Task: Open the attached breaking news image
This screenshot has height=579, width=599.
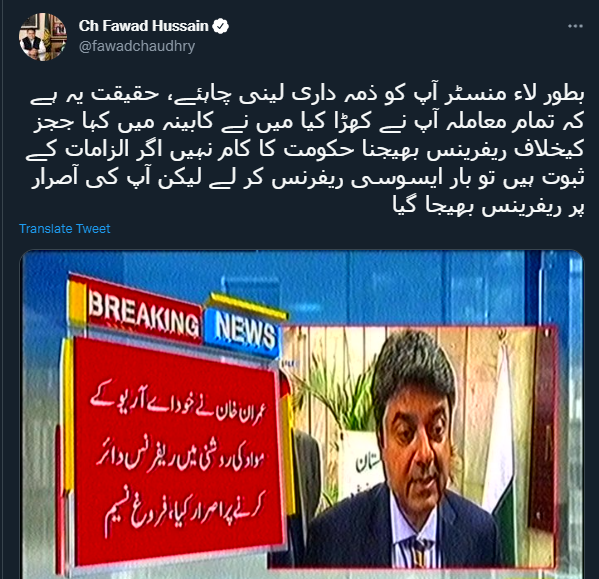Action: (302, 414)
